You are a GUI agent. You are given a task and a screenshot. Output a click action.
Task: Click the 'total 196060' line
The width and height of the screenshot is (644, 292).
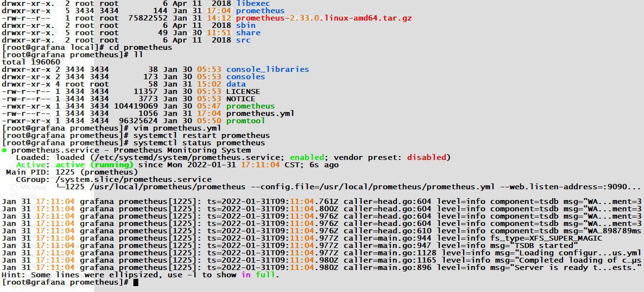pos(31,62)
